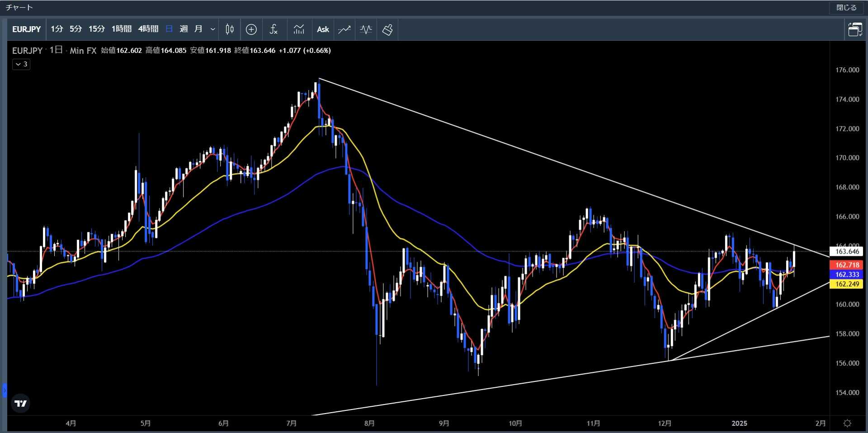Viewport: 868px width, 433px height.
Task: Click the red moving average label 162.718
Action: (x=847, y=265)
